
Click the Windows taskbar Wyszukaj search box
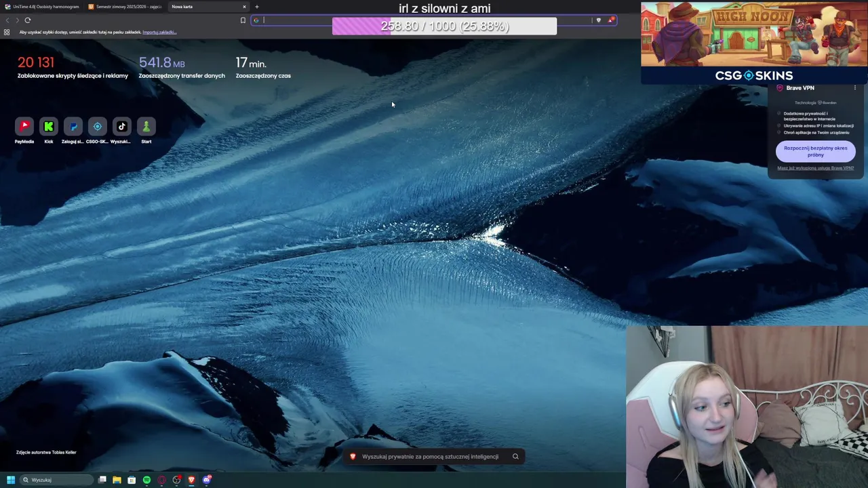(x=56, y=480)
